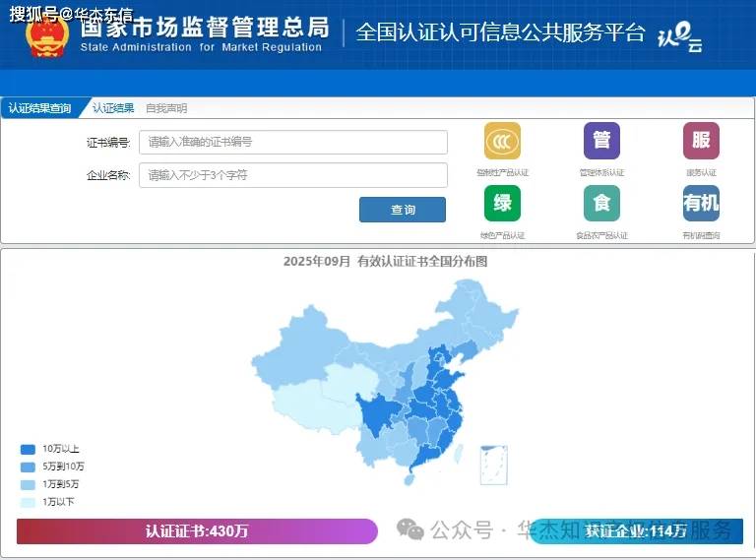The image size is (756, 560).
Task: Toggle the 1万以下 legend swatch
Action: (28, 502)
